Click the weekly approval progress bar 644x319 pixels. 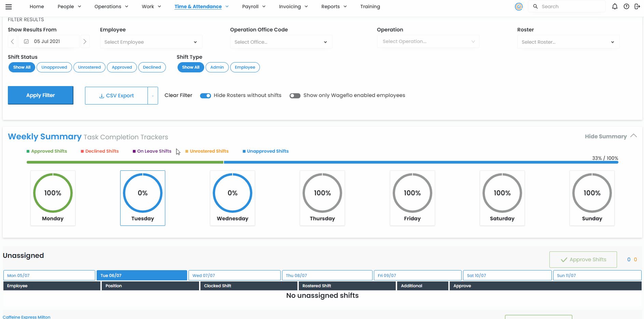point(322,162)
